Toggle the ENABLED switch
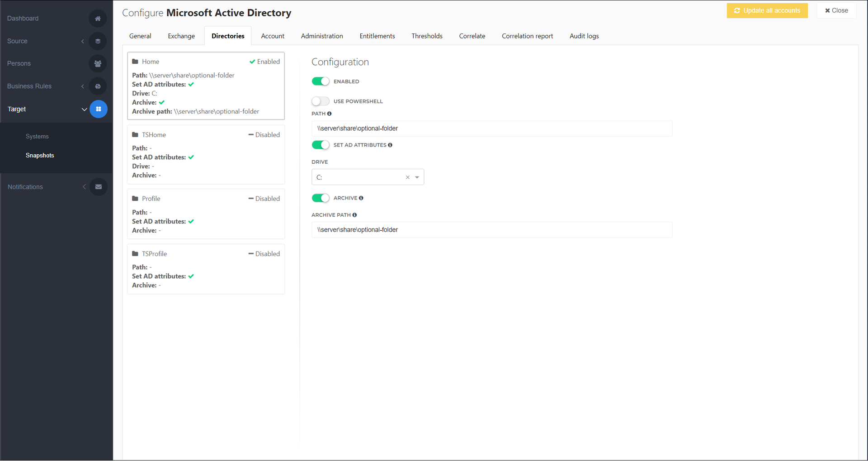This screenshot has width=868, height=461. tap(321, 81)
